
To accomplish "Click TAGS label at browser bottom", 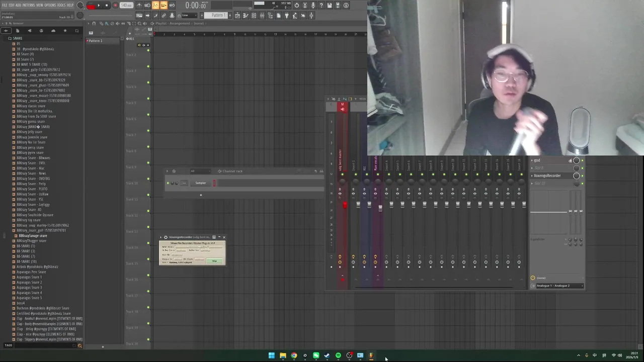I will pos(8,345).
